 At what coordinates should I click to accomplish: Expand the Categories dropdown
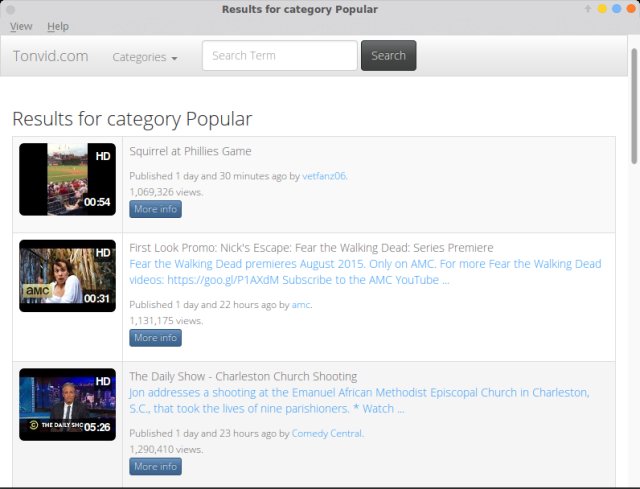(x=145, y=57)
